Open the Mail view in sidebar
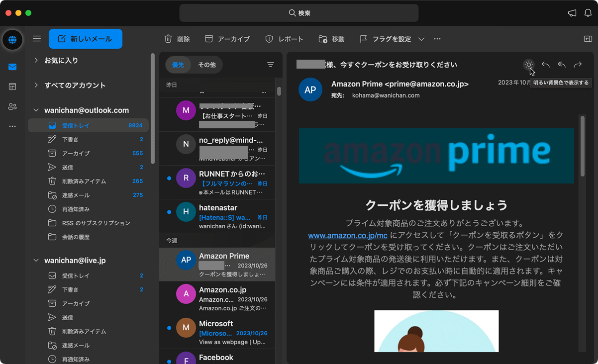Viewport: 598px width, 364px height. pyautogui.click(x=12, y=67)
